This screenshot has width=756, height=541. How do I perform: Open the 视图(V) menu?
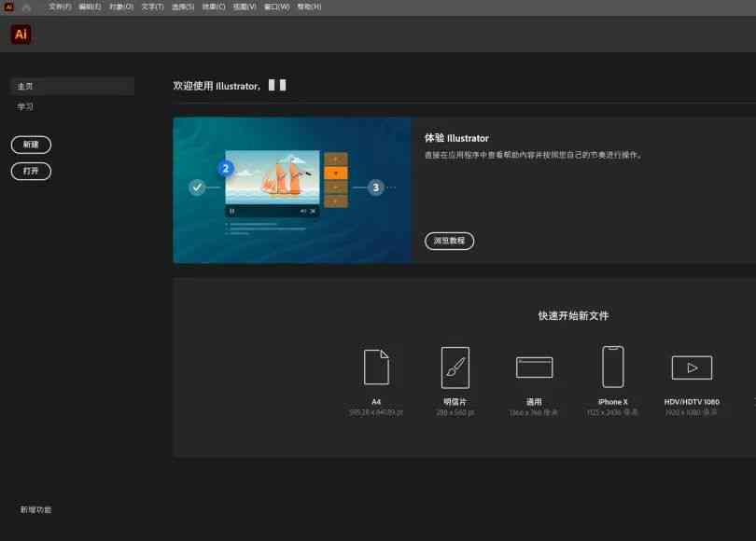245,7
